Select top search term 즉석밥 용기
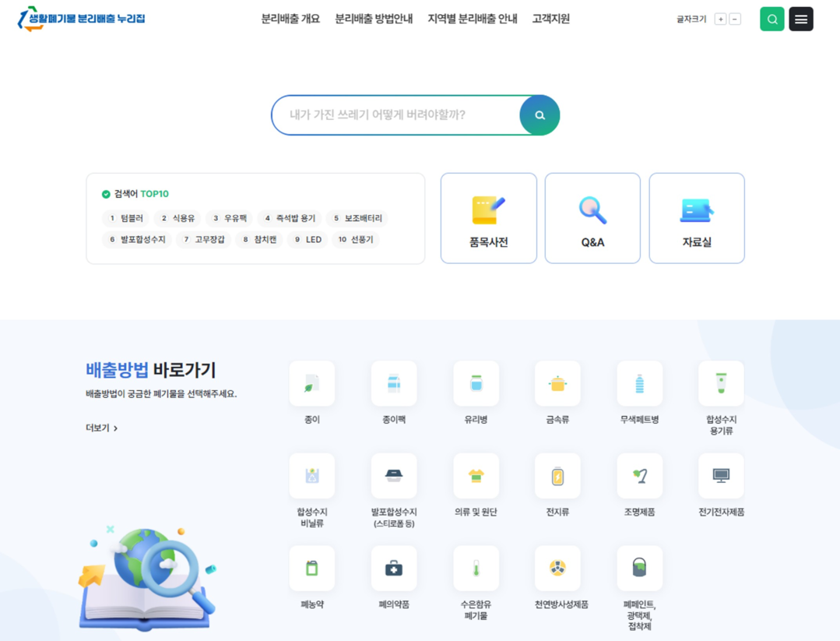 click(290, 218)
